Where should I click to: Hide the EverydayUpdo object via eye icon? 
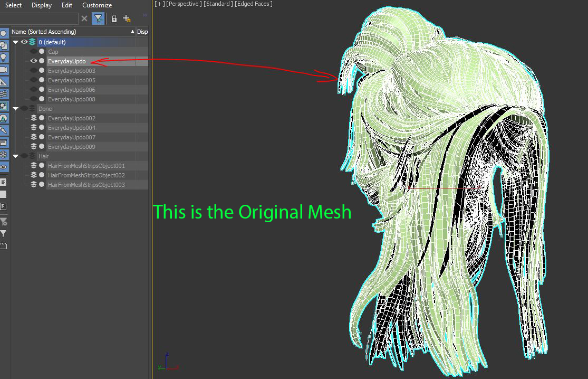34,61
